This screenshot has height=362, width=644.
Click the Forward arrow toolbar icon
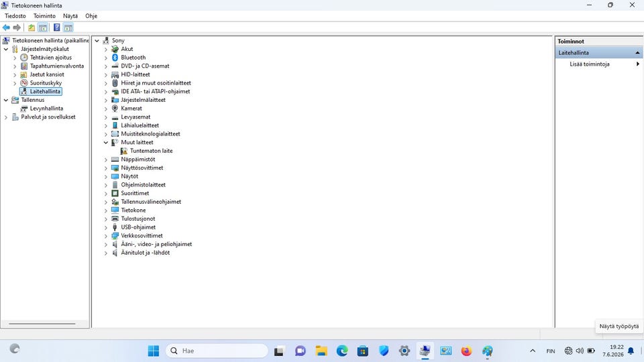(17, 27)
